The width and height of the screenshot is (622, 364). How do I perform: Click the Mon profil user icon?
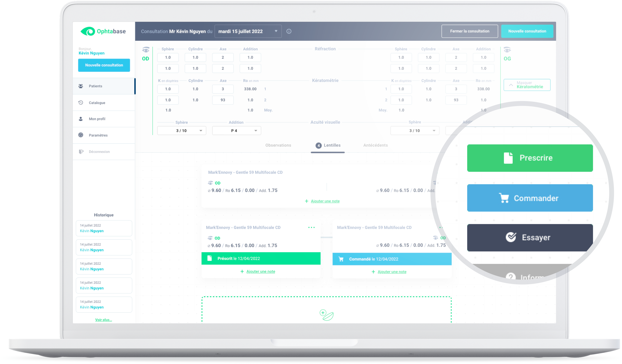coord(81,119)
